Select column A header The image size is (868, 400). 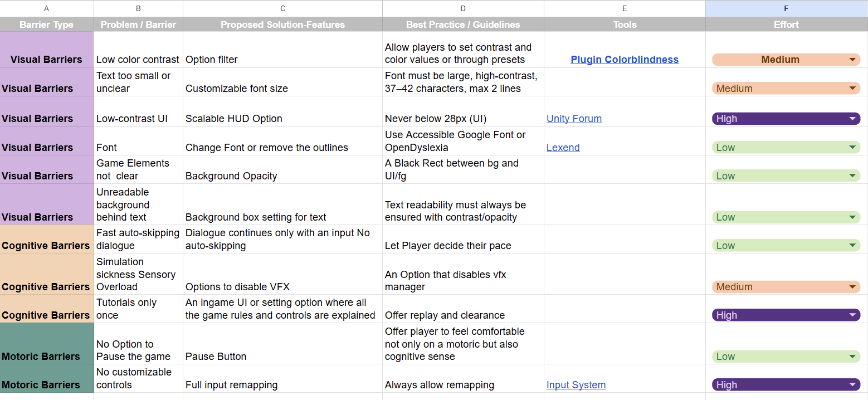pyautogui.click(x=46, y=8)
